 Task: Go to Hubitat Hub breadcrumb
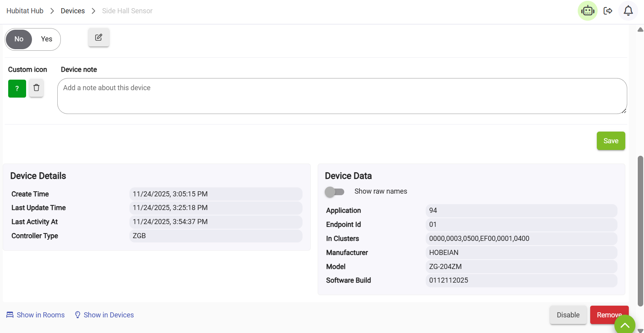[25, 11]
